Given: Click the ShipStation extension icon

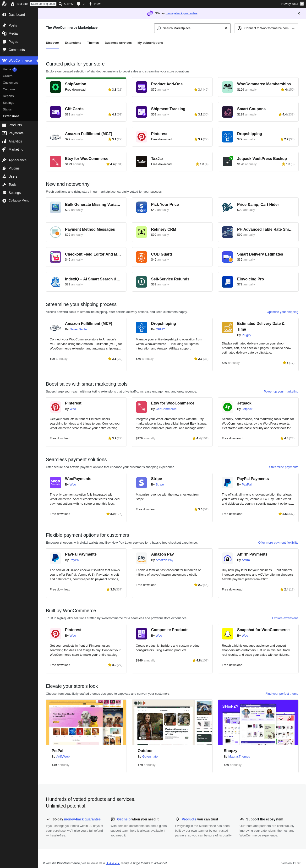Looking at the screenshot, I should coord(55,87).
